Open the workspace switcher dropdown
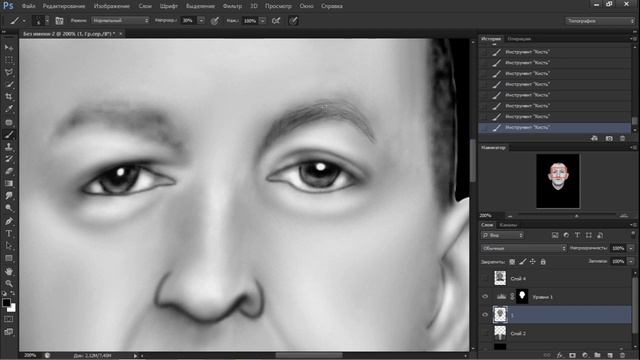Viewport: 640px width, 360px height. click(x=600, y=20)
